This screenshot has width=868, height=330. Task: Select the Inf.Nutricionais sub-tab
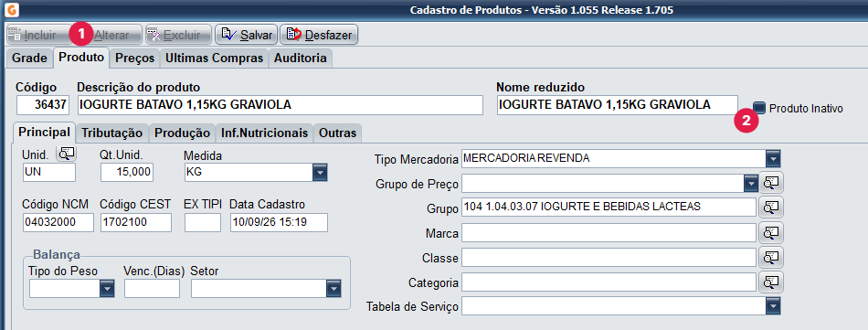pos(264,133)
